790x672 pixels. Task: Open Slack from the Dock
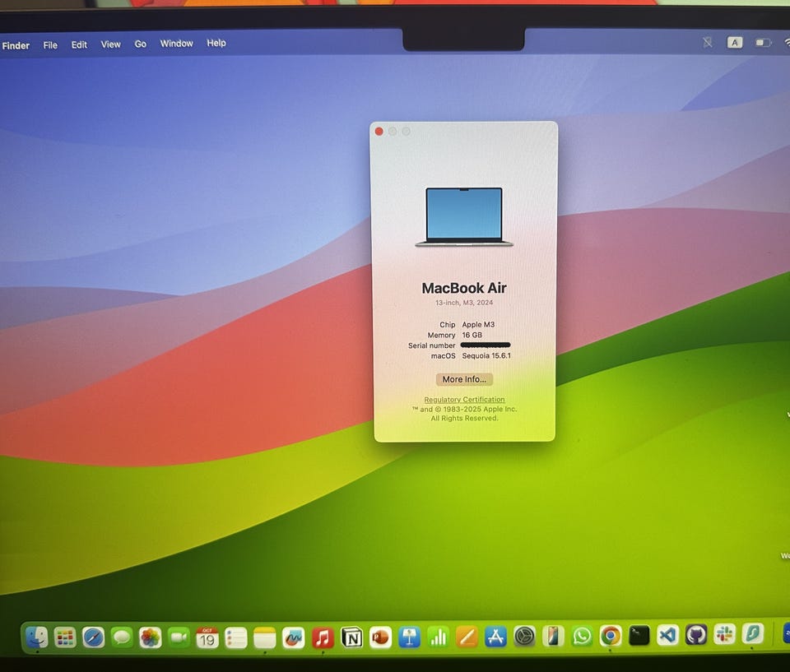724,634
